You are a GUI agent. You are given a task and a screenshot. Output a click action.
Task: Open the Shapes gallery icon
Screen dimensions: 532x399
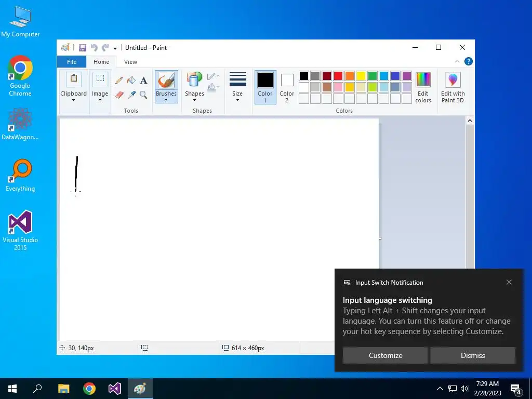[x=194, y=80]
